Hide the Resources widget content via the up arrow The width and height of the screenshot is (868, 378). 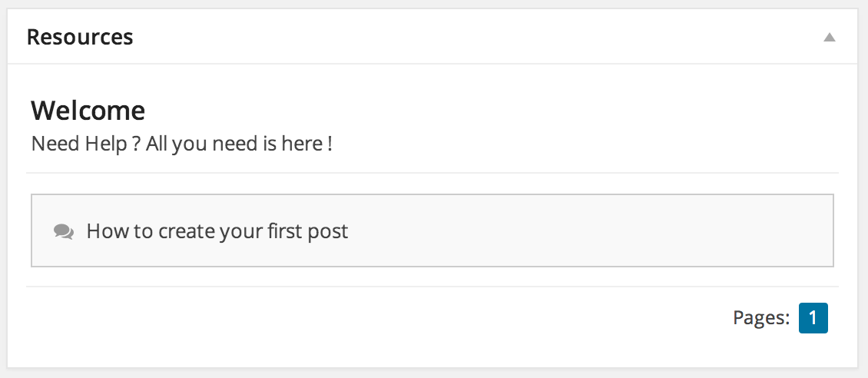tap(829, 38)
